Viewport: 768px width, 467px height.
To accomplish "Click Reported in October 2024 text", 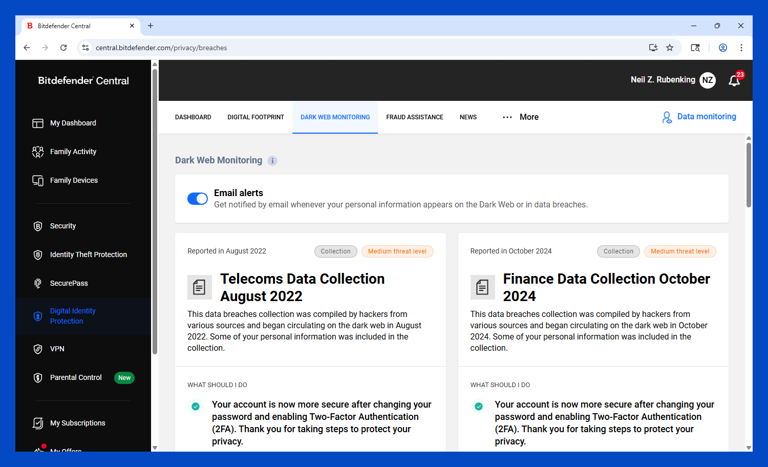I will click(511, 251).
